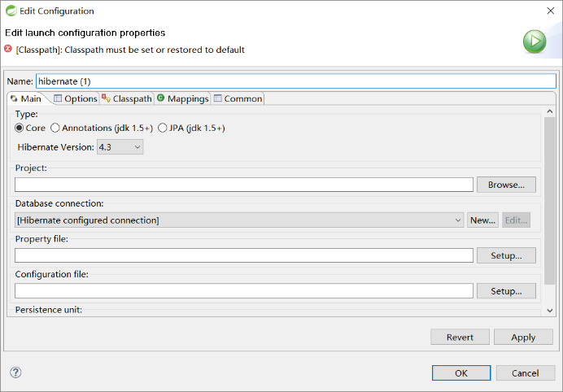563x392 pixels.
Task: Click the 'Hibernate Version:' label
Action: click(55, 147)
